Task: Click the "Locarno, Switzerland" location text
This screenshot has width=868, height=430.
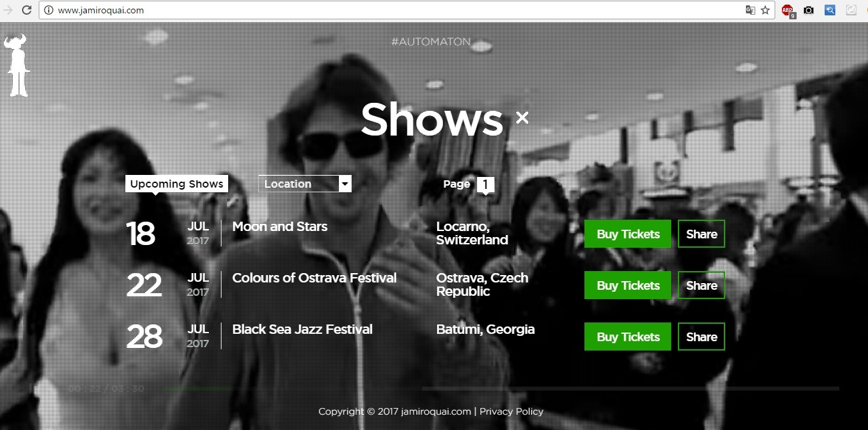Action: point(472,233)
